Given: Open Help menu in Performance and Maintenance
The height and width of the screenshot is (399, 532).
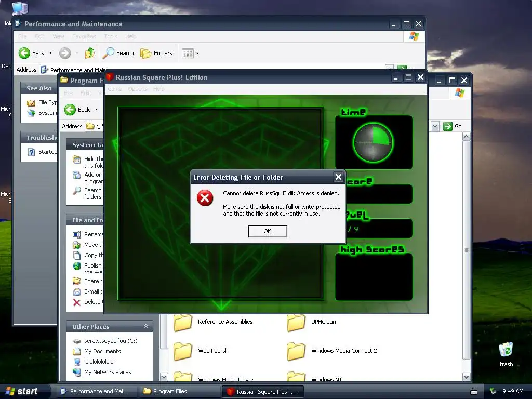Looking at the screenshot, I should (x=130, y=36).
